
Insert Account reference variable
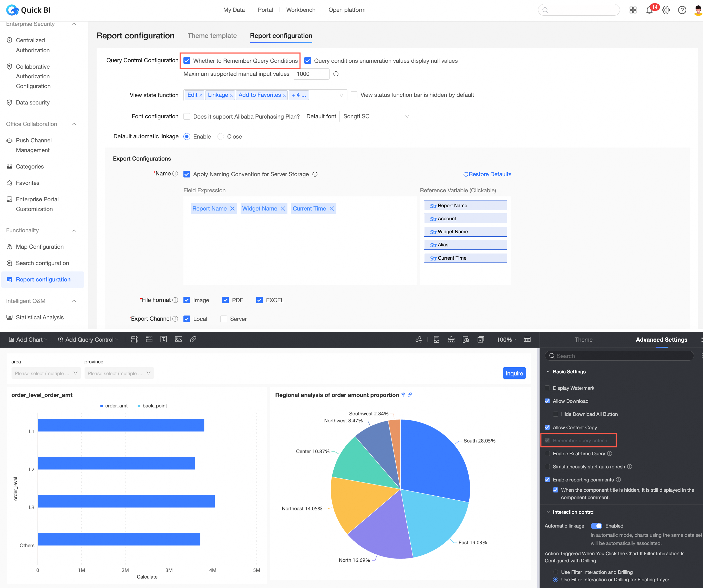(465, 218)
